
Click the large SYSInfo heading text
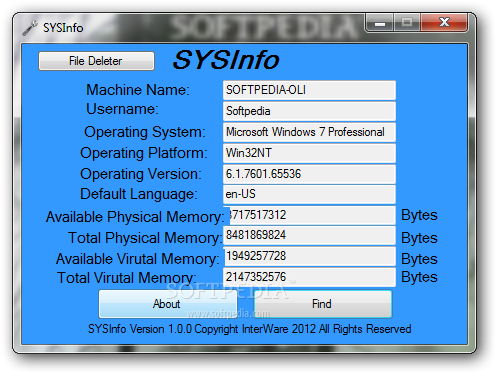point(226,60)
